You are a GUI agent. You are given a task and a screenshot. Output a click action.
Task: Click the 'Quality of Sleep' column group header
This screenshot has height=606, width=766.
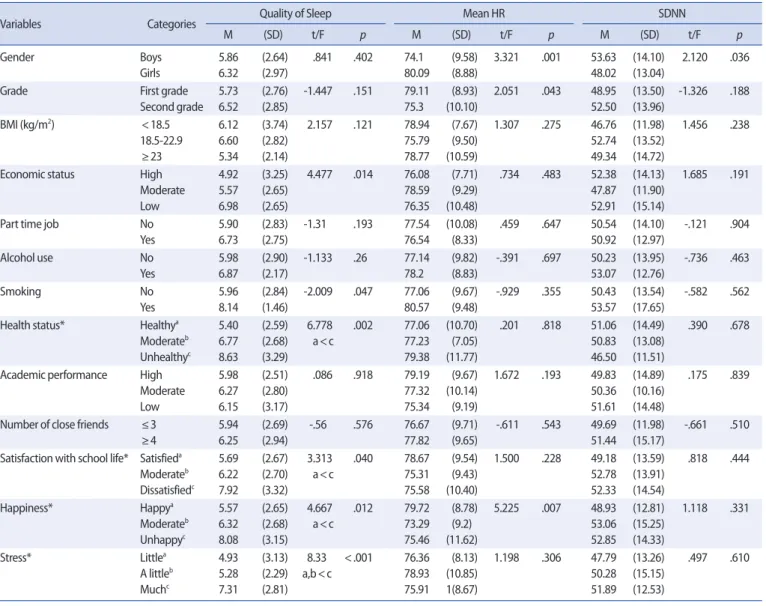point(295,14)
